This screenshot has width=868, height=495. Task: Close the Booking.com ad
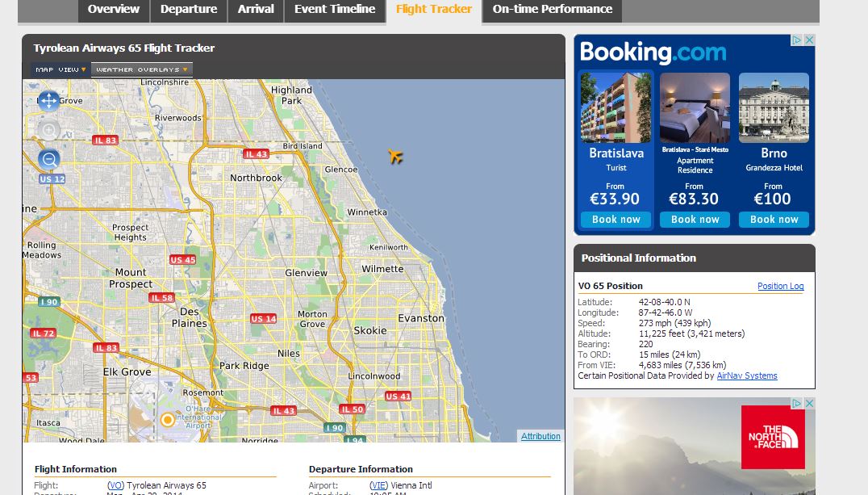(x=809, y=40)
